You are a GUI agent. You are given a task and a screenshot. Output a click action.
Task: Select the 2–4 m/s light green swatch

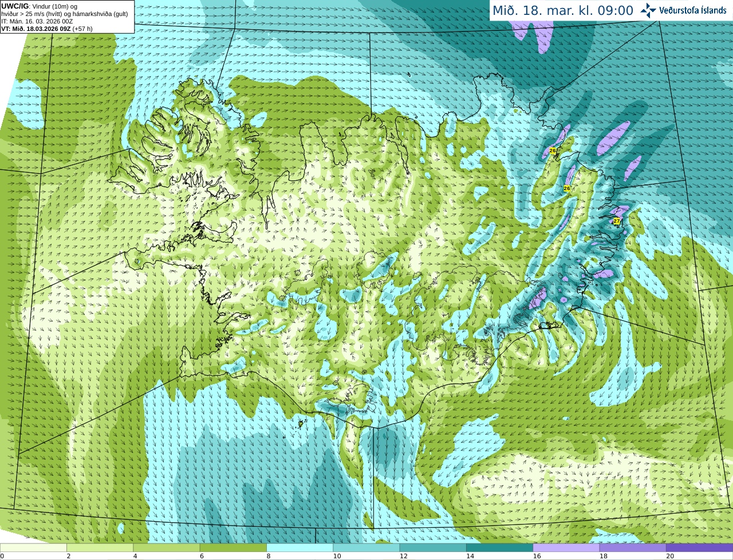click(x=100, y=547)
